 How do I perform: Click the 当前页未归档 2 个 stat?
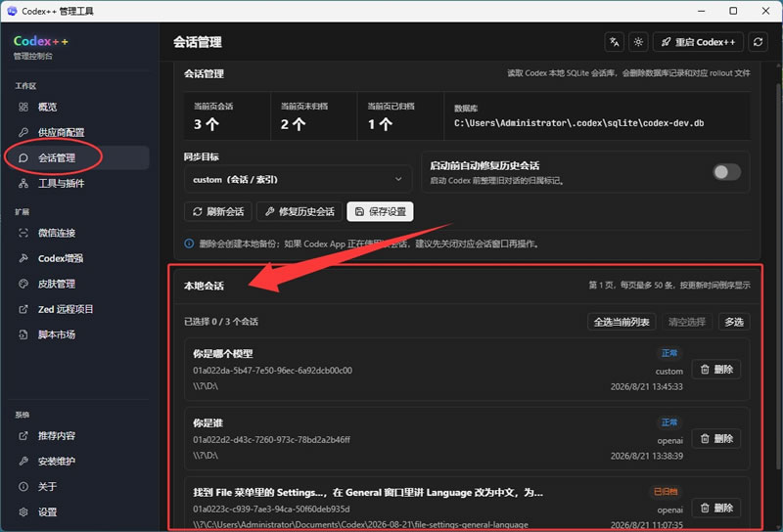point(313,115)
